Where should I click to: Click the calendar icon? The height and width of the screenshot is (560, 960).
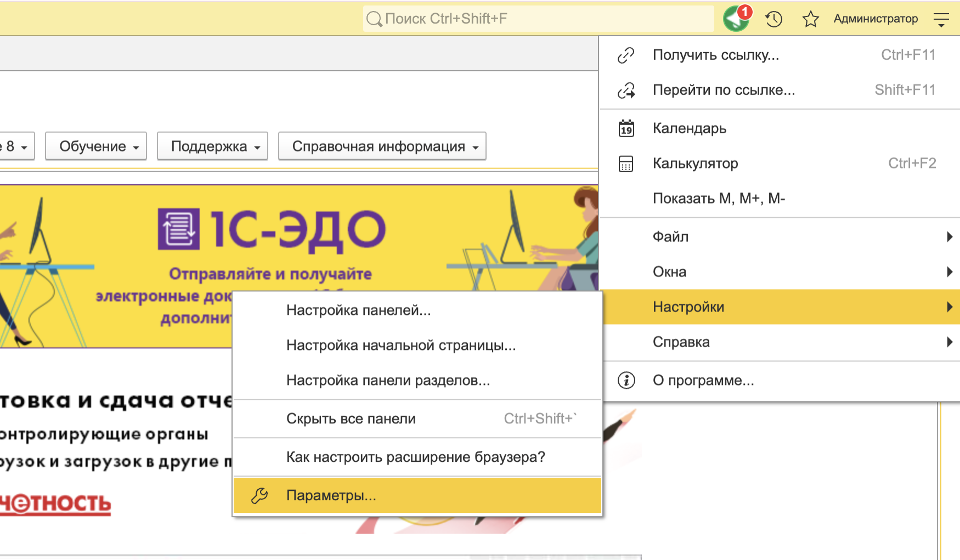click(626, 128)
